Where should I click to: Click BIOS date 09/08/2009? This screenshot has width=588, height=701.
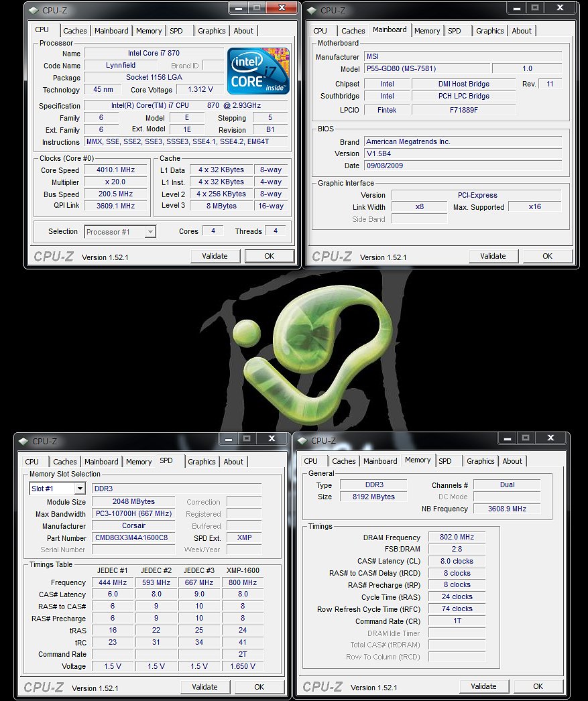tap(463, 166)
